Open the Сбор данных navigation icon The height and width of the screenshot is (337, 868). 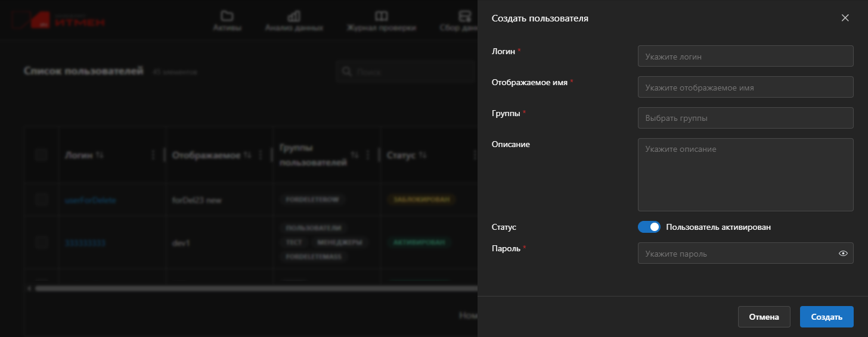(464, 15)
